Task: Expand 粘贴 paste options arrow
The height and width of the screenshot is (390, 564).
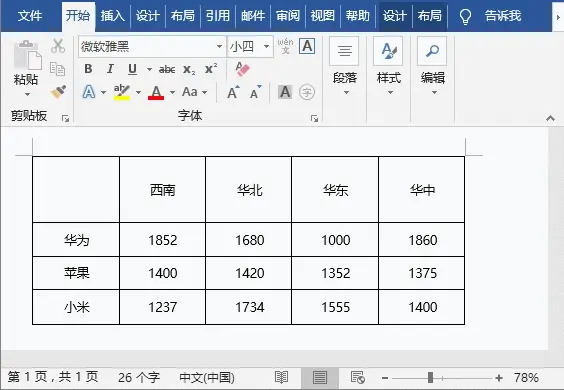Action: click(x=27, y=95)
